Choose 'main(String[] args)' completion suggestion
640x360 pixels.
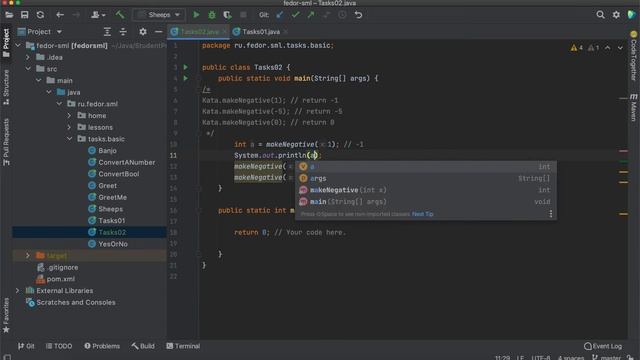(425, 202)
